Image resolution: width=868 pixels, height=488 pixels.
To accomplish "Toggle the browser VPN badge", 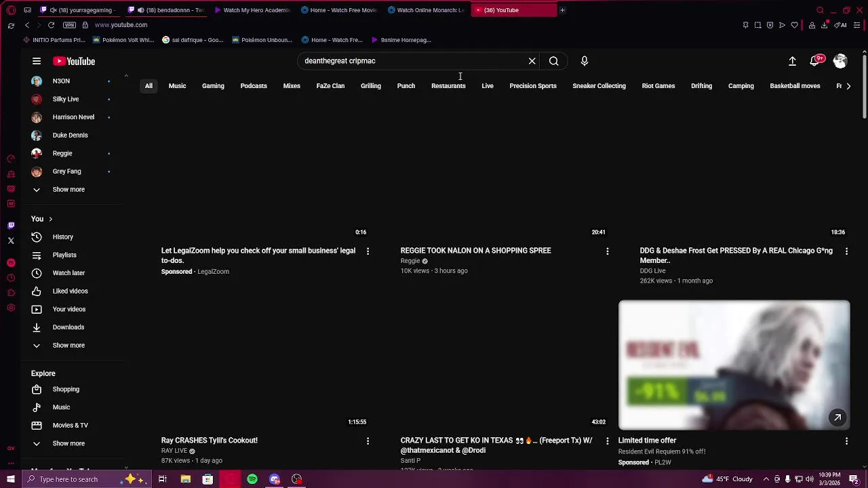I will tap(69, 25).
